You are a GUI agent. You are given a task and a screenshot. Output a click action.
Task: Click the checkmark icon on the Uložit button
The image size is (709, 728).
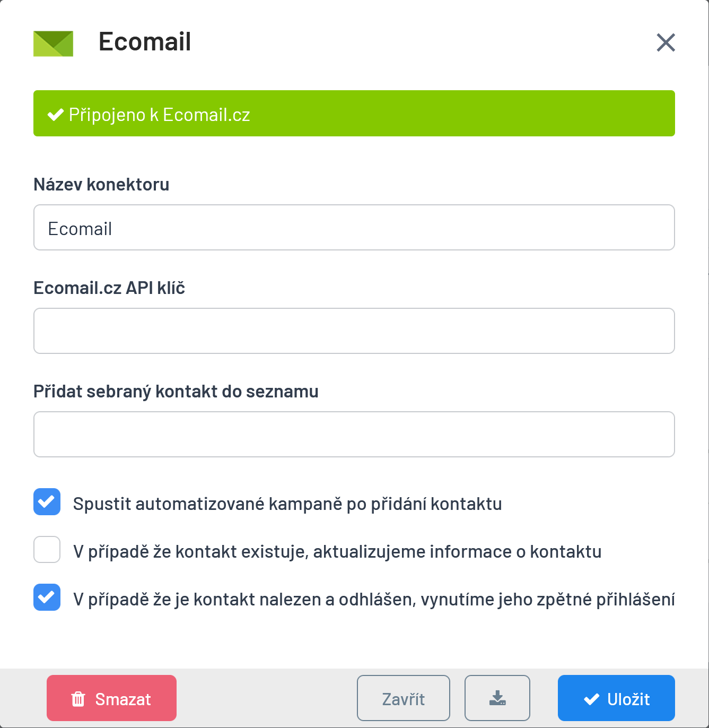click(591, 699)
